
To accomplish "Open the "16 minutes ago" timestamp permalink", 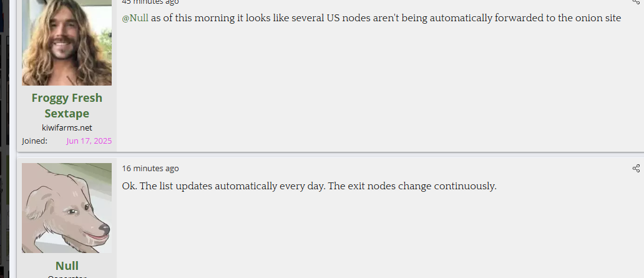I will point(150,168).
